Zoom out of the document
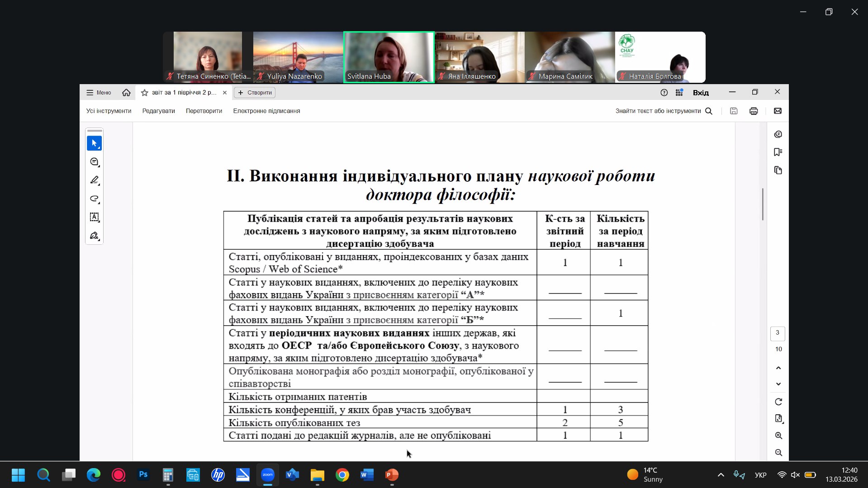The height and width of the screenshot is (488, 868). pyautogui.click(x=778, y=452)
